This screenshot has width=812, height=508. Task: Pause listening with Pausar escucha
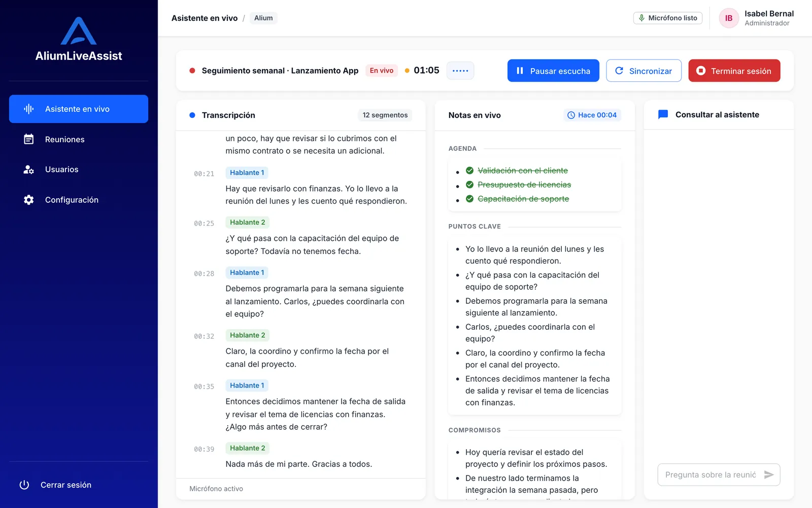point(553,71)
